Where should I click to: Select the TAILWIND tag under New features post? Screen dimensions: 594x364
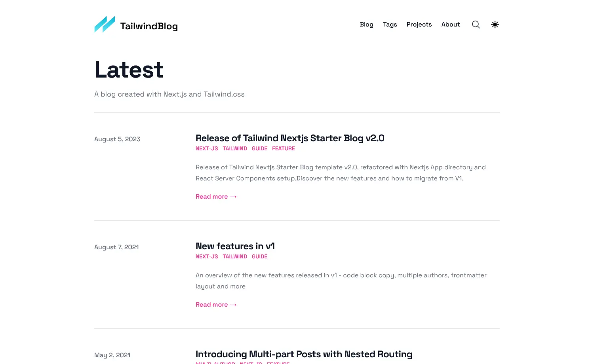pos(234,256)
